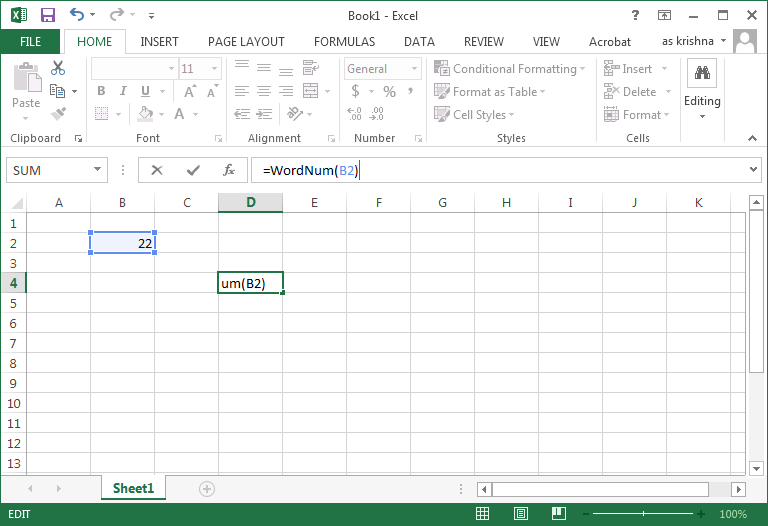Click the Font Color letter A icon
The height and width of the screenshot is (526, 768).
[x=179, y=114]
